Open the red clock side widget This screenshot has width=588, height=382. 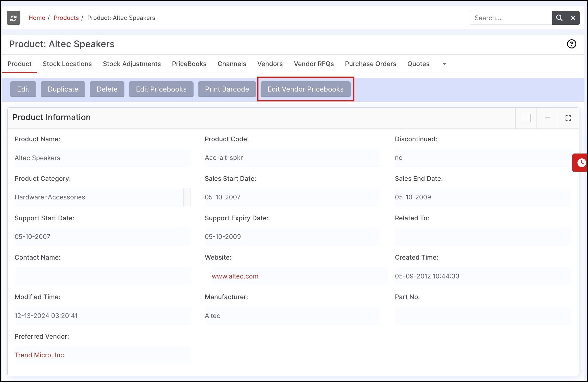[580, 163]
